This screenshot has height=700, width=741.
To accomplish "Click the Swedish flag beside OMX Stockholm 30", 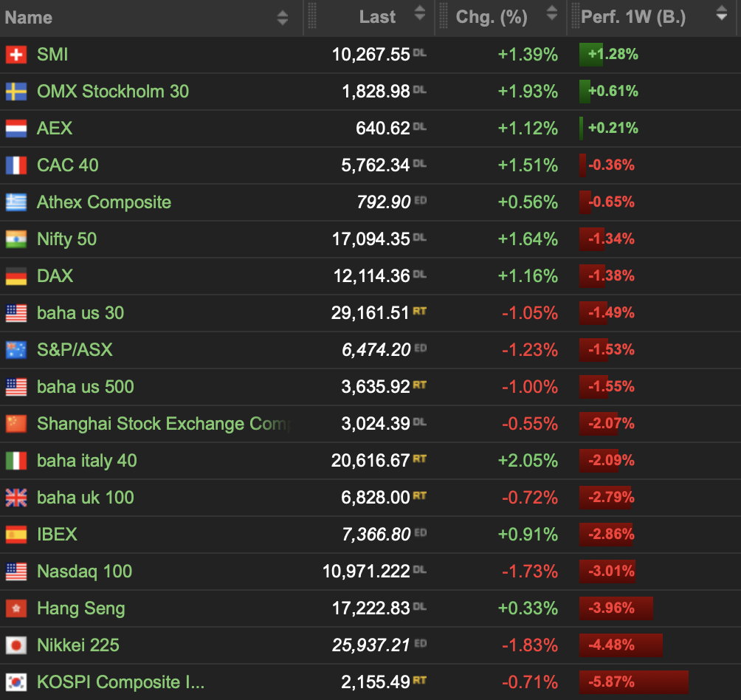I will coord(16,92).
